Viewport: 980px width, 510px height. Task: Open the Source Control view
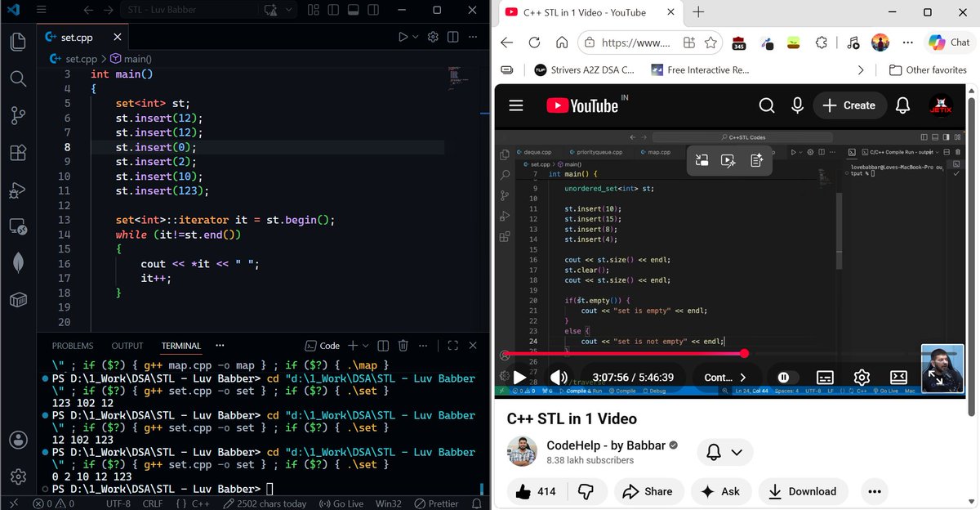(x=18, y=115)
